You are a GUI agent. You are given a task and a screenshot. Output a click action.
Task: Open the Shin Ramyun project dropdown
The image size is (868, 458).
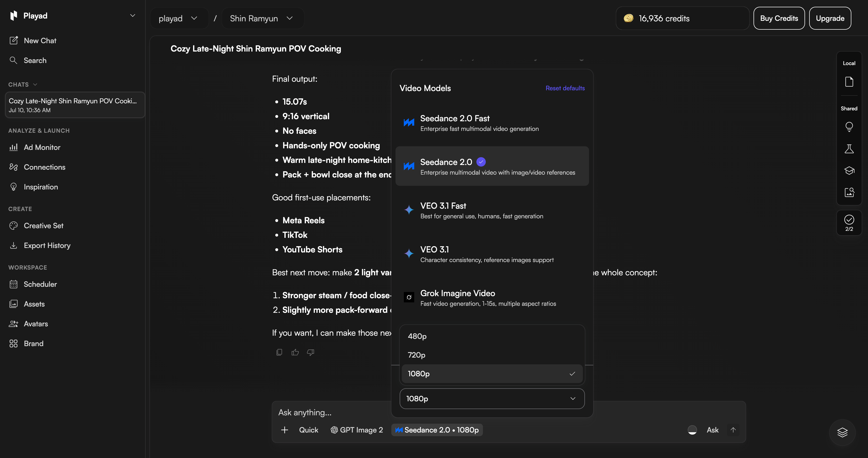click(x=262, y=18)
